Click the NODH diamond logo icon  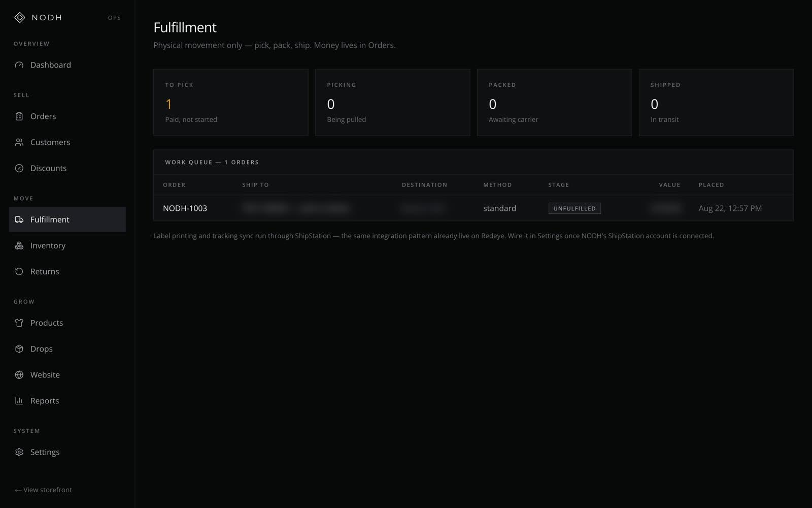[x=19, y=18]
